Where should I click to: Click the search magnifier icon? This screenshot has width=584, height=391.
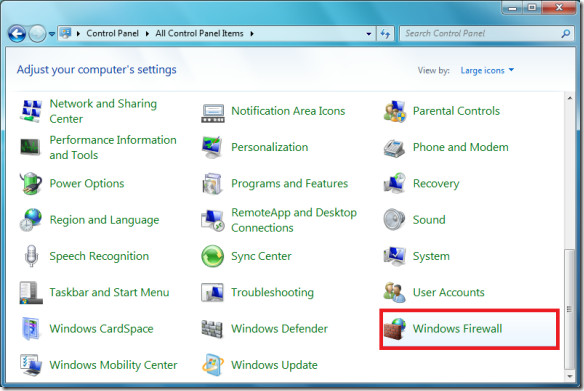point(565,34)
